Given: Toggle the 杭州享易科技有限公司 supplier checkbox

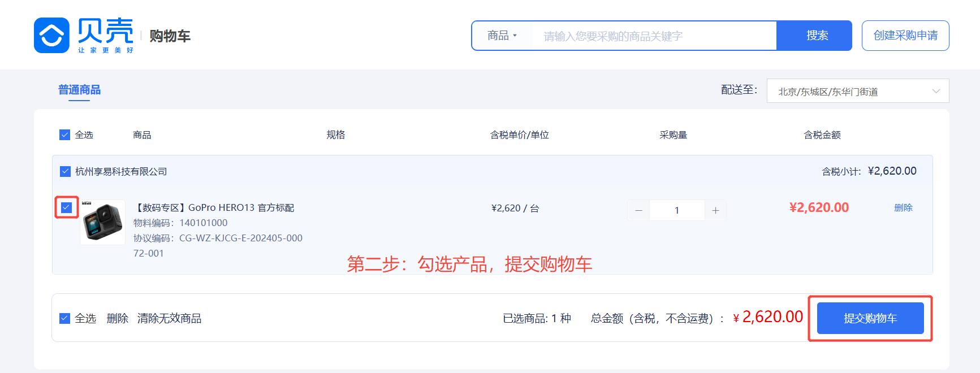Looking at the screenshot, I should click(x=65, y=171).
